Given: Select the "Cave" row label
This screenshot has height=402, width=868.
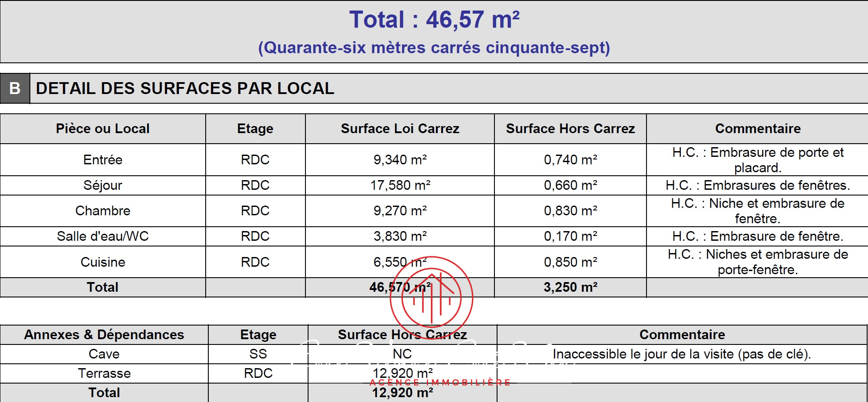Looking at the screenshot, I should (104, 354).
